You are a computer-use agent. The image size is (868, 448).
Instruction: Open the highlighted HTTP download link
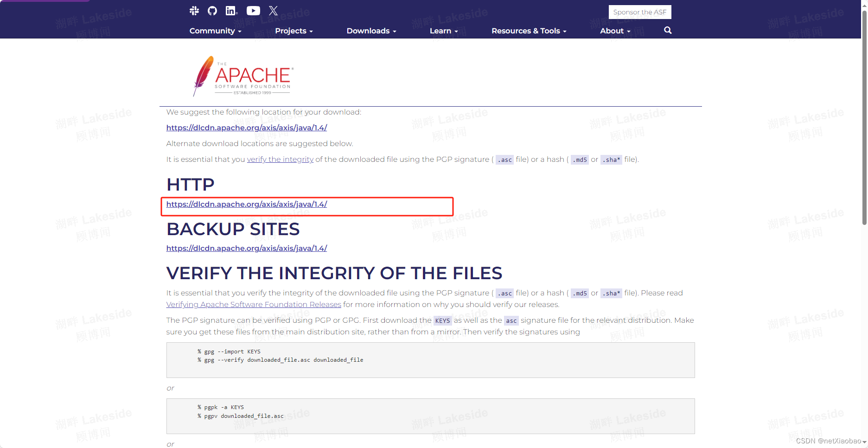point(246,204)
